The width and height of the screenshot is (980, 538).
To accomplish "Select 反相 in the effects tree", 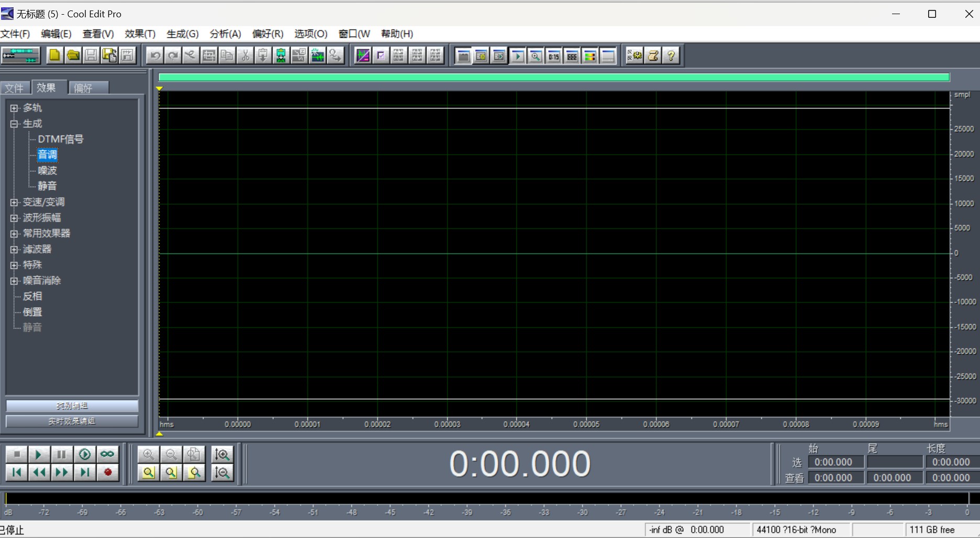I will (32, 297).
